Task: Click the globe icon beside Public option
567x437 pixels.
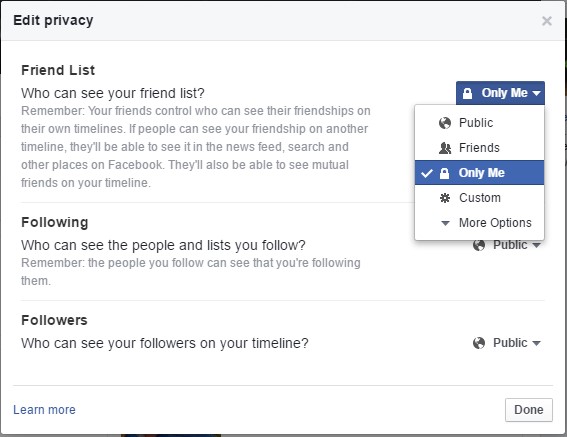Action: pos(445,123)
